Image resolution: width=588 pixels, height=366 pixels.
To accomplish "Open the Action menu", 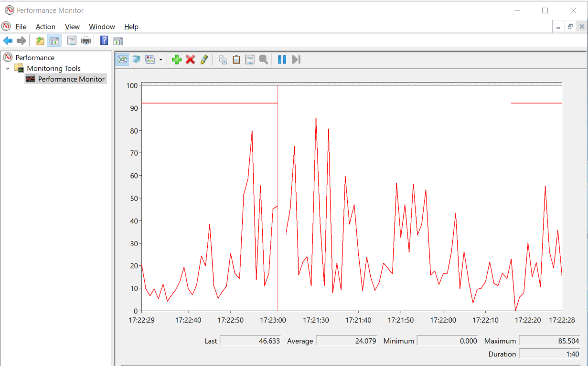I will [45, 27].
